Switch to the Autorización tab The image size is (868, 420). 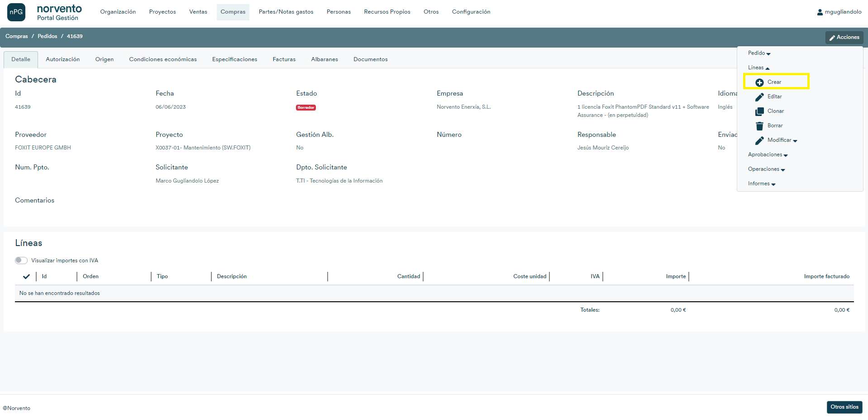[63, 59]
